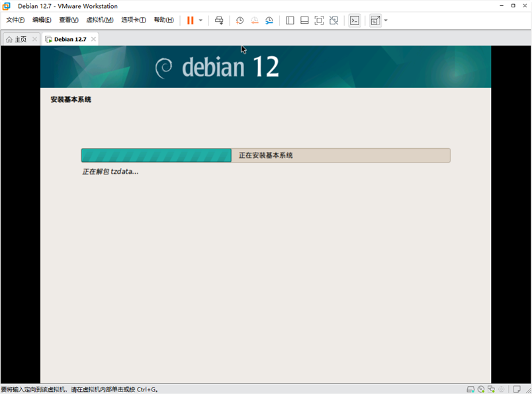Screen dimensions: 532x394
Task: Click the 正在安装基本系统 progress label
Action: pos(265,155)
